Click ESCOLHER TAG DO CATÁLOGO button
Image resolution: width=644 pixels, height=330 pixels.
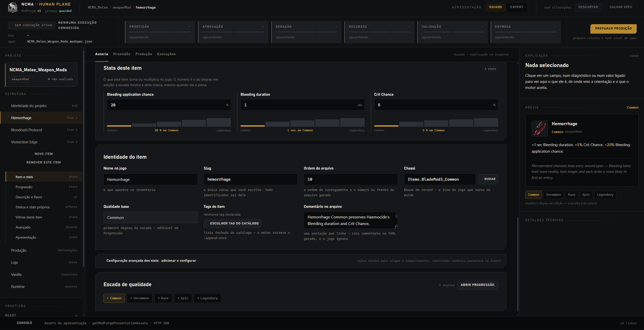(x=232, y=223)
